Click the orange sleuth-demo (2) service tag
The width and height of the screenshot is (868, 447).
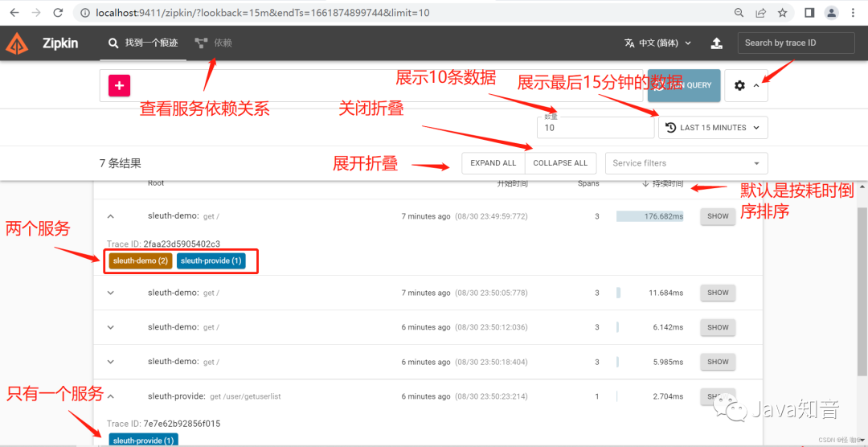[x=141, y=261]
